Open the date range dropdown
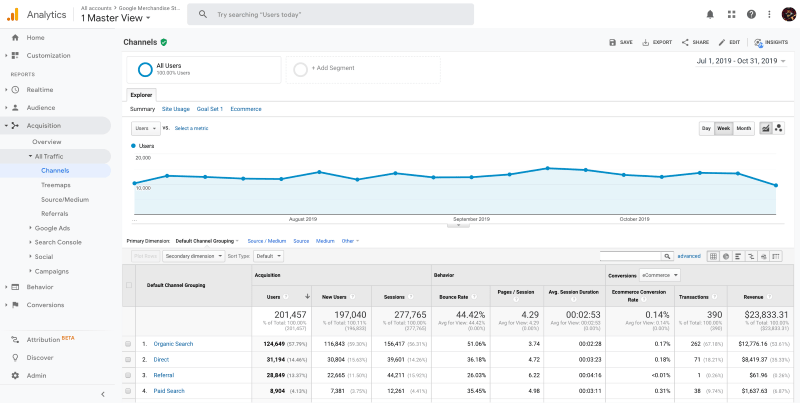This screenshot has height=403, width=800. coord(741,61)
